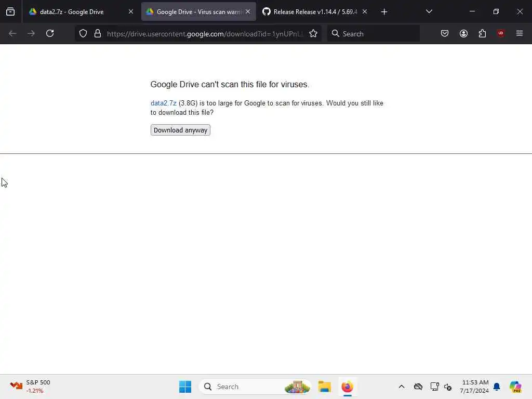Restore down the Firefox window
This screenshot has height=399, width=532.
[496, 11]
